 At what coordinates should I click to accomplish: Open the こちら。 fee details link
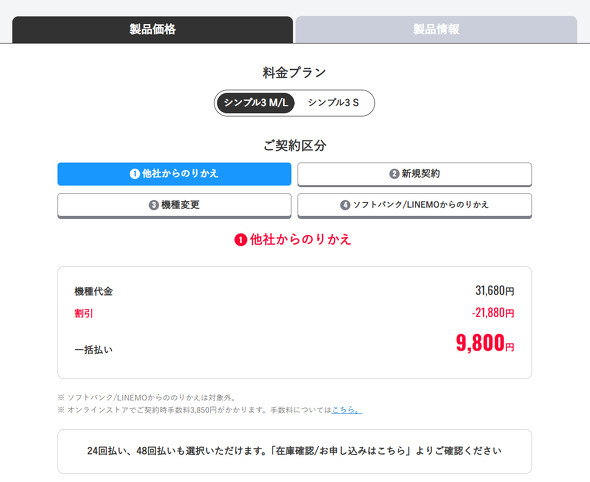tap(347, 410)
